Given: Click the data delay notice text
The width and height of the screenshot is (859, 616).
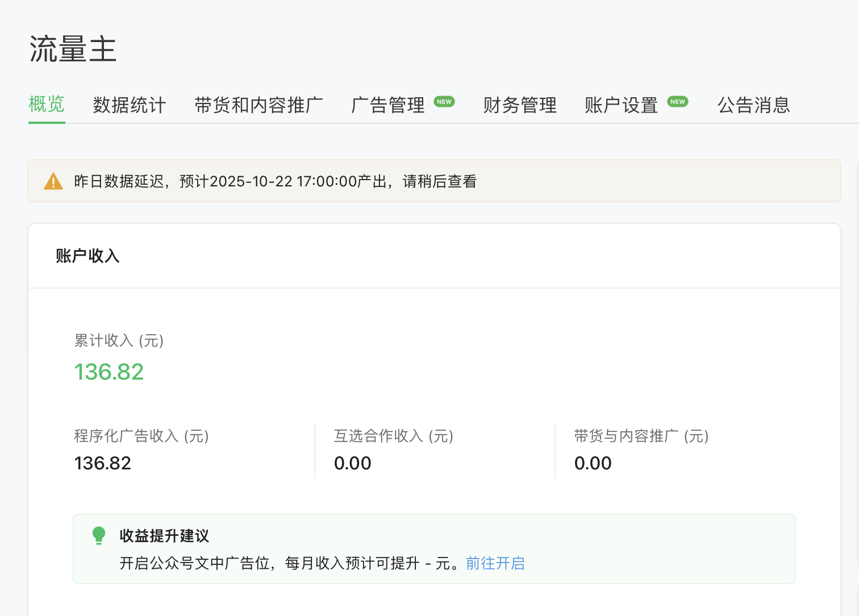Looking at the screenshot, I should click(275, 181).
